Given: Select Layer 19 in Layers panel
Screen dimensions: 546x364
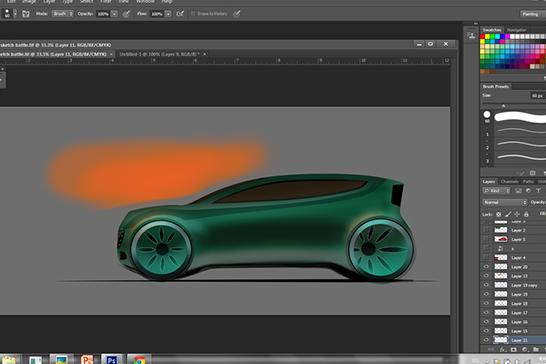Looking at the screenshot, I should tap(513, 294).
